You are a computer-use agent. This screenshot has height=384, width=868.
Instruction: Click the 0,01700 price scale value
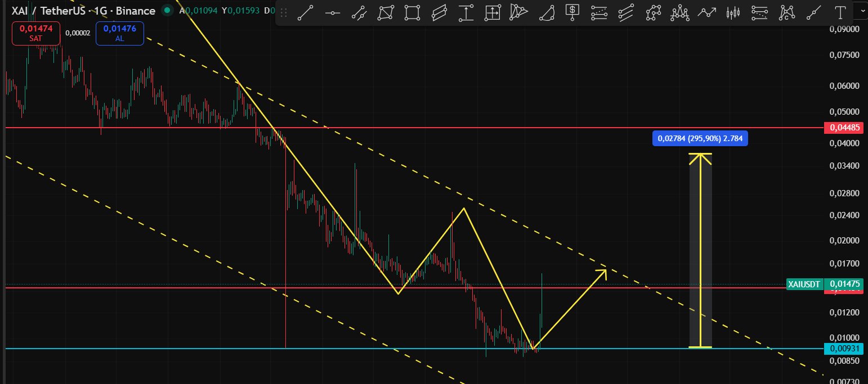(x=844, y=263)
